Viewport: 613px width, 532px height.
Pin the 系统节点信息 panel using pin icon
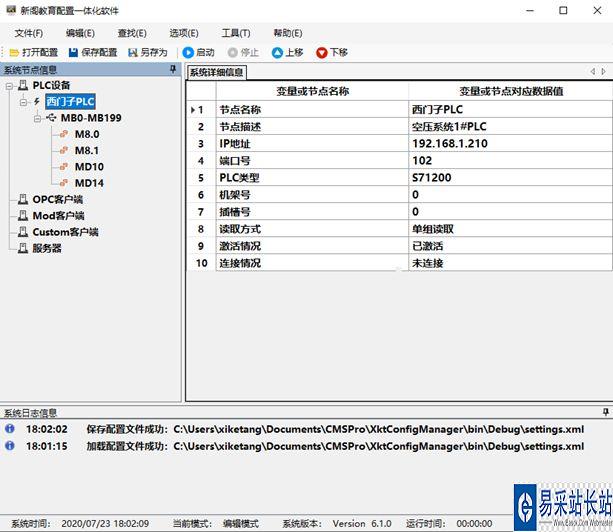(x=173, y=70)
